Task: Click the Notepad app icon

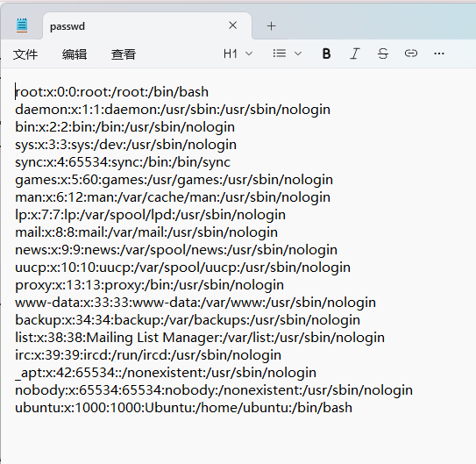Action: point(22,25)
